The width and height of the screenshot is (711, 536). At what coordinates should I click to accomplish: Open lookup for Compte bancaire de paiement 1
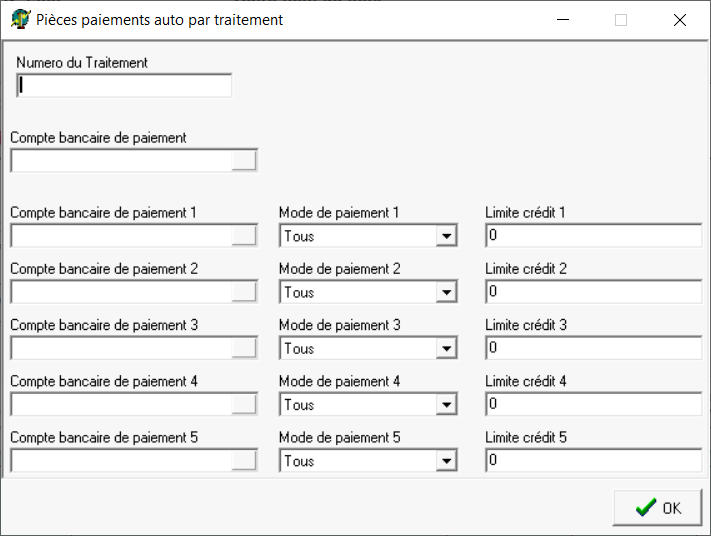pos(244,236)
